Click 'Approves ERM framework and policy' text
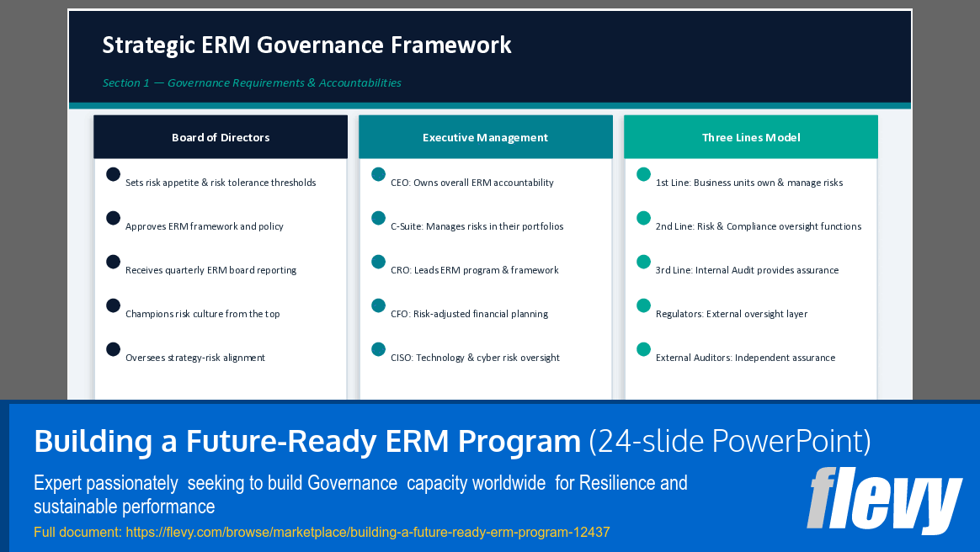 205,226
